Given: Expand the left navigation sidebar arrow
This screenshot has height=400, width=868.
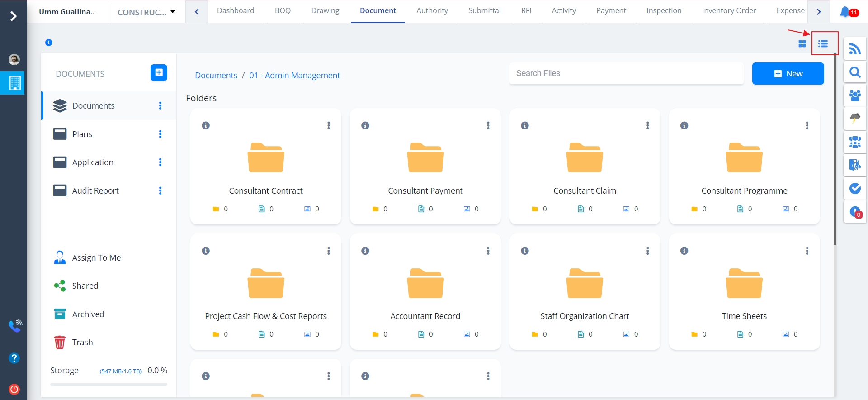Looking at the screenshot, I should tap(14, 16).
